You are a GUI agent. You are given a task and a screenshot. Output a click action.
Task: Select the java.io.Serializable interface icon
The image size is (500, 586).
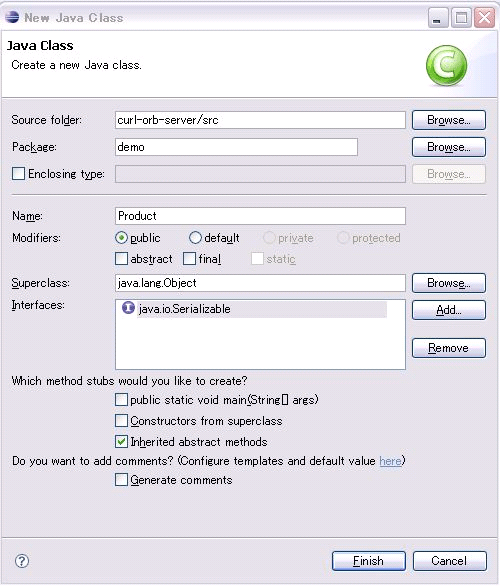point(128,308)
